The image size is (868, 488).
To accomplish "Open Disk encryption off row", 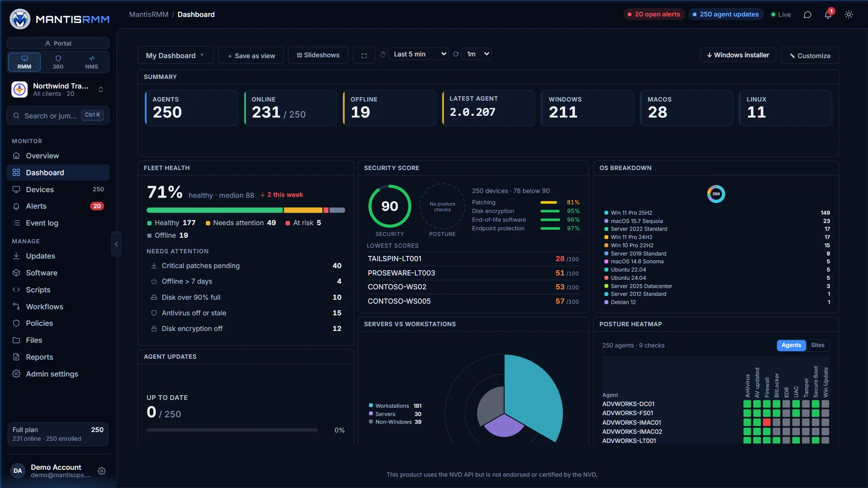I will (x=246, y=328).
